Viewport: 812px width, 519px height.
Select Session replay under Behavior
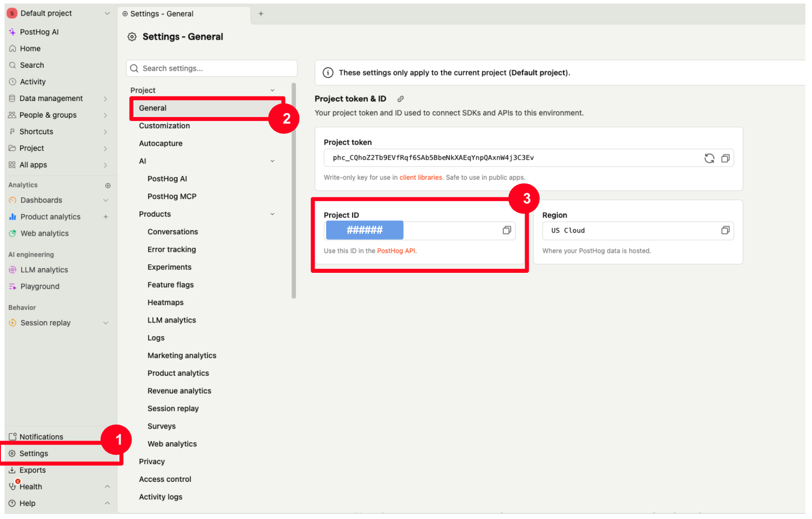[45, 323]
